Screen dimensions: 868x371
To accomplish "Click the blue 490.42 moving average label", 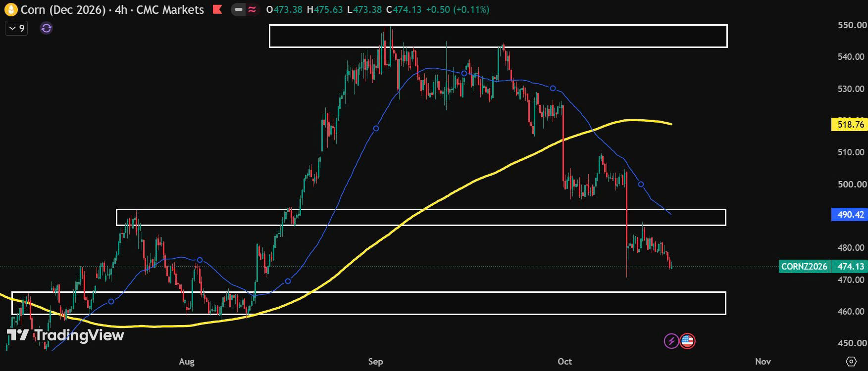I will tap(850, 214).
